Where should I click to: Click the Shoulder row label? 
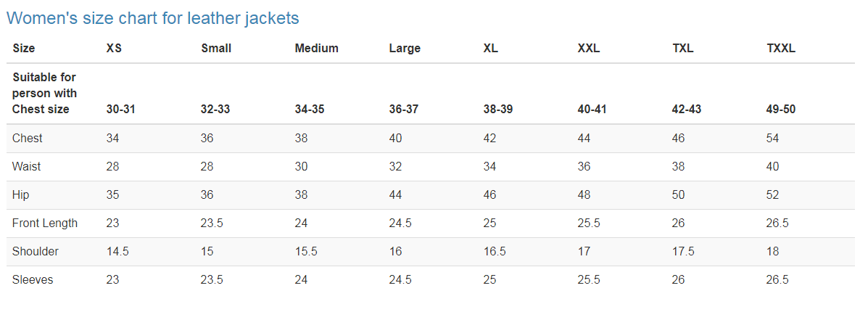(x=36, y=251)
